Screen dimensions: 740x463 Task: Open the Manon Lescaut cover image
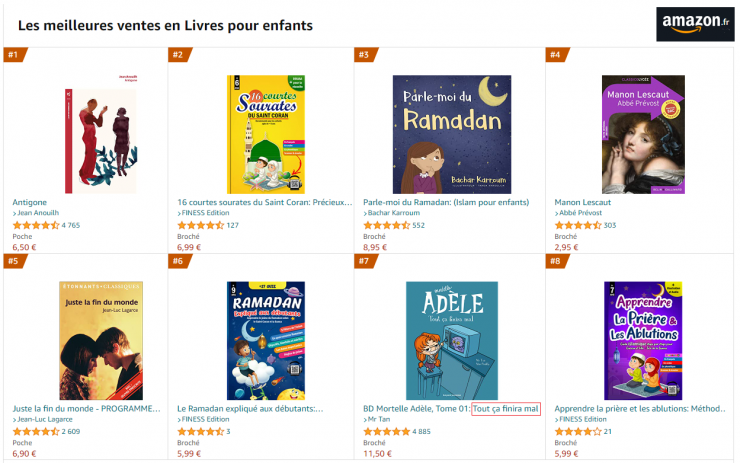point(642,134)
